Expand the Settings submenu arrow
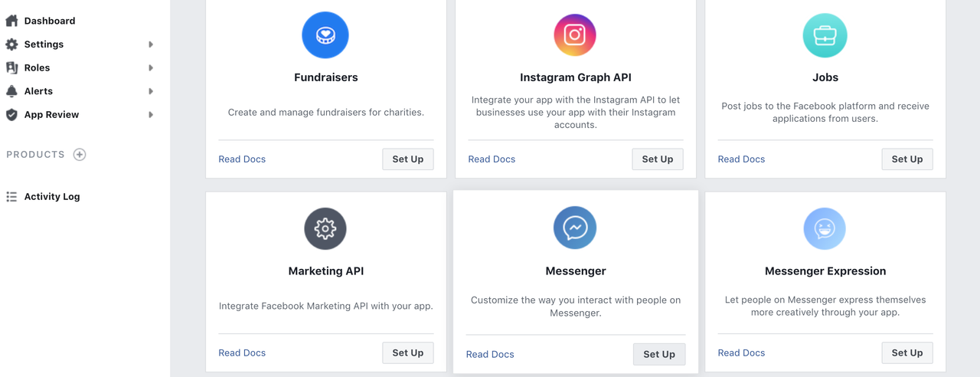 151,44
